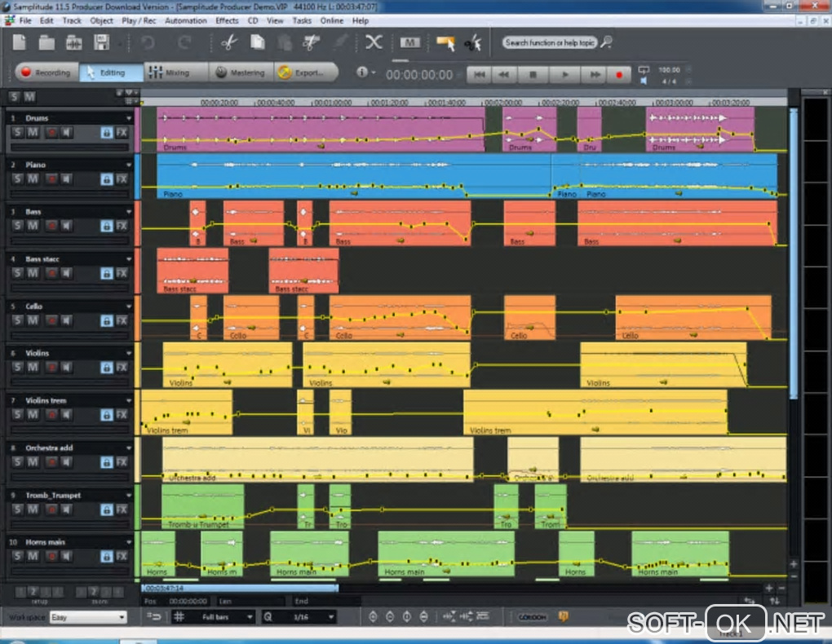Click the lock icon on Bass track

point(106,226)
